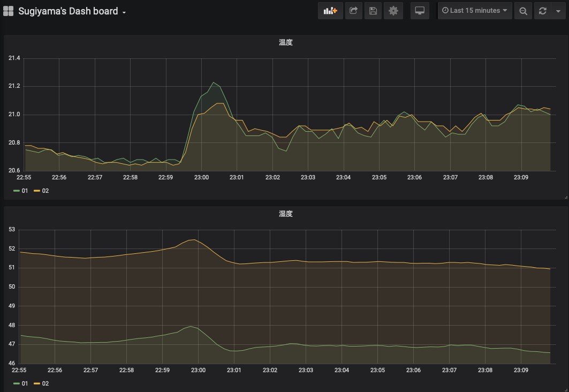Toggle series 01 in the 温度 legend
The width and height of the screenshot is (569, 392).
pos(25,191)
